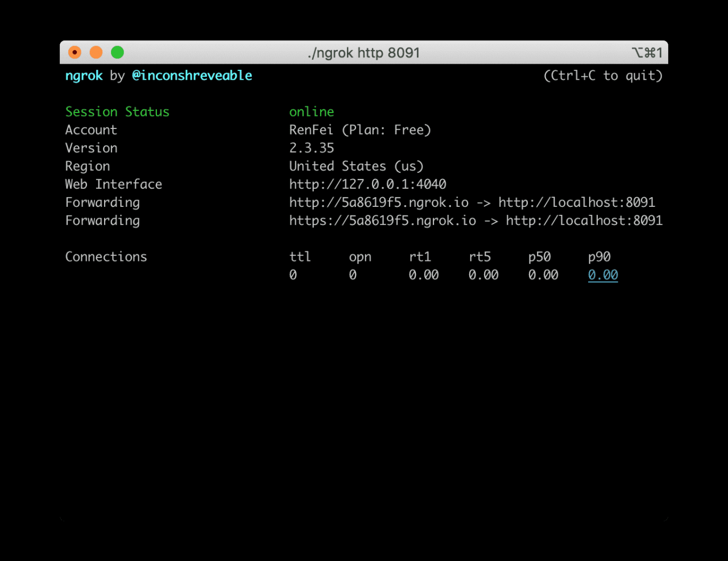Screen dimensions: 728x561
Task: Click the 'rt5' connections column header
Action: tap(479, 257)
